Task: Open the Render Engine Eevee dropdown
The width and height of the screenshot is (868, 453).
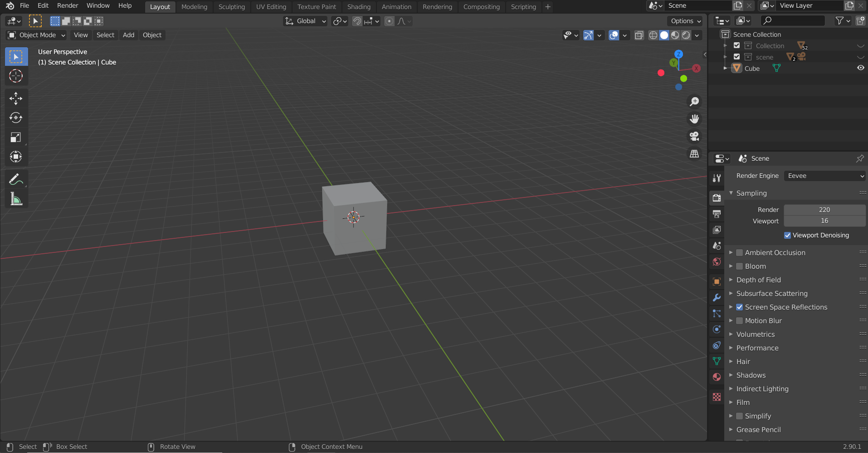Action: click(x=825, y=176)
